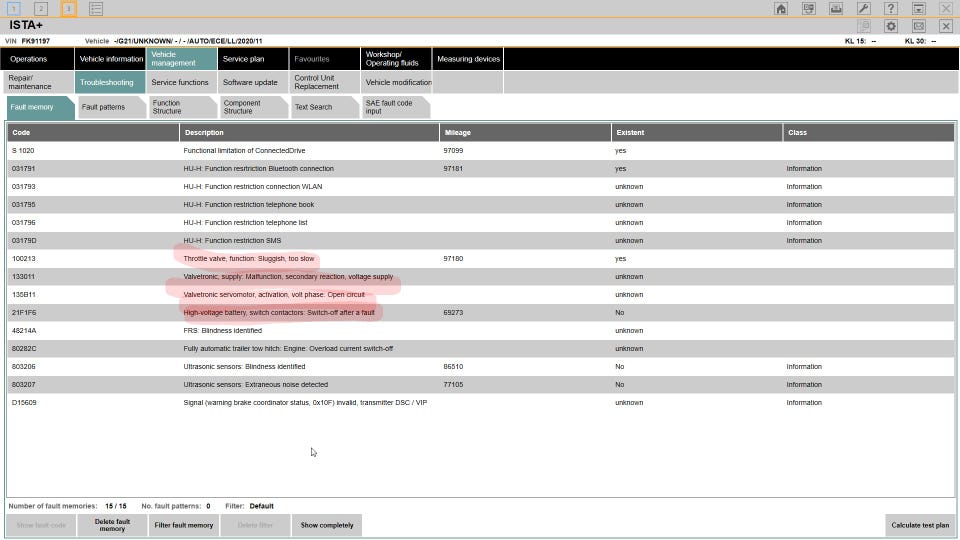
Task: Switch to session 2 box
Action: pyautogui.click(x=41, y=8)
